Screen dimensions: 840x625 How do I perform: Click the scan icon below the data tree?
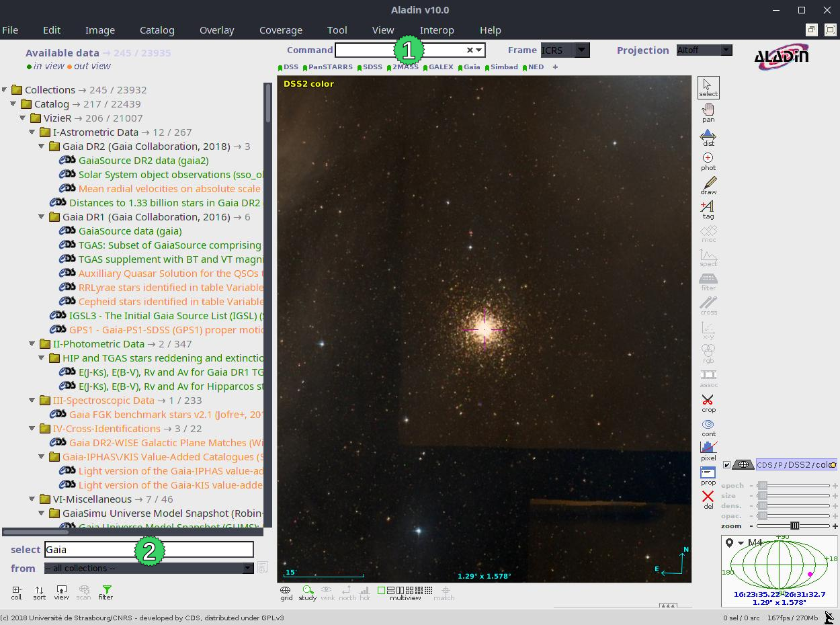tap(83, 592)
